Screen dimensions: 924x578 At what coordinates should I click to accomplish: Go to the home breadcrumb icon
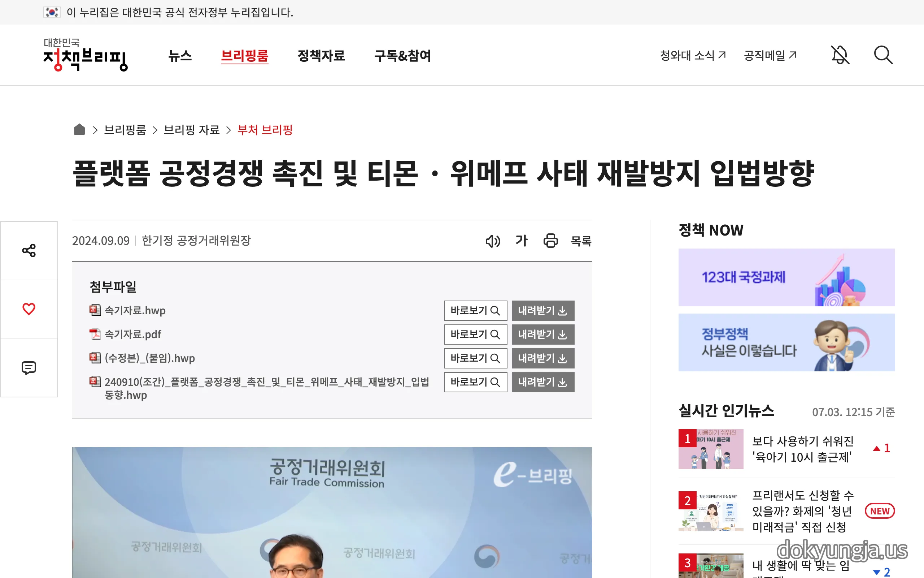pos(79,129)
